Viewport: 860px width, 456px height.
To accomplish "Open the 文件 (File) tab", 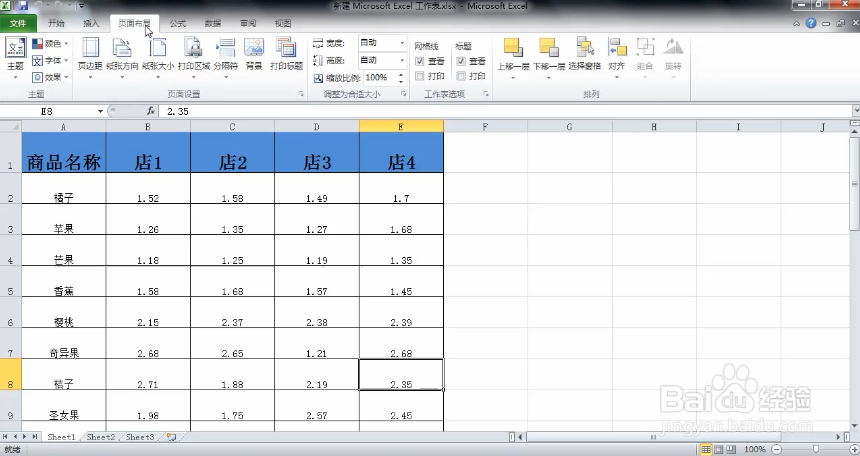I will (x=18, y=23).
